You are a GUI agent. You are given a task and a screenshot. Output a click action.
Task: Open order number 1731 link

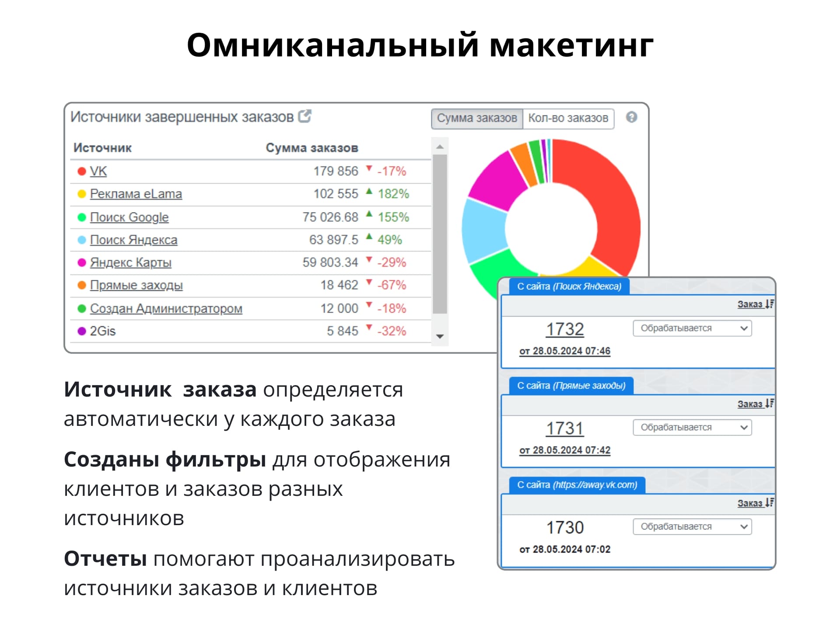coord(565,428)
